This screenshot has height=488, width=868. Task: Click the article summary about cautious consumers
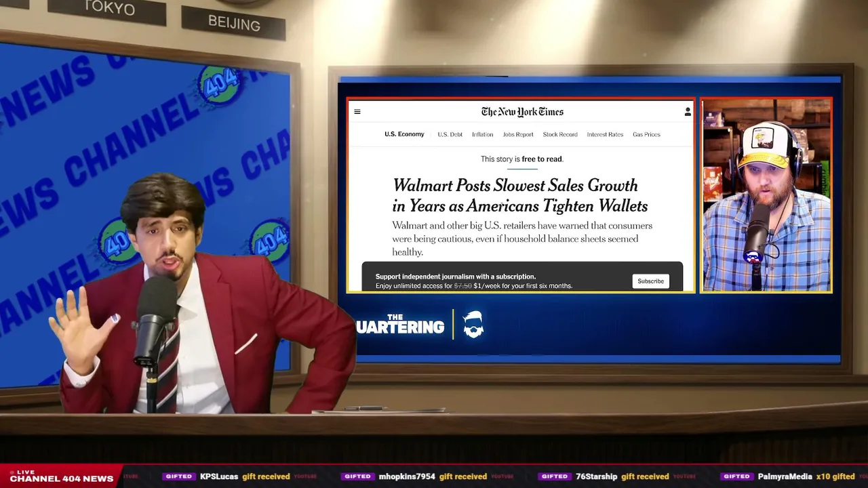522,239
